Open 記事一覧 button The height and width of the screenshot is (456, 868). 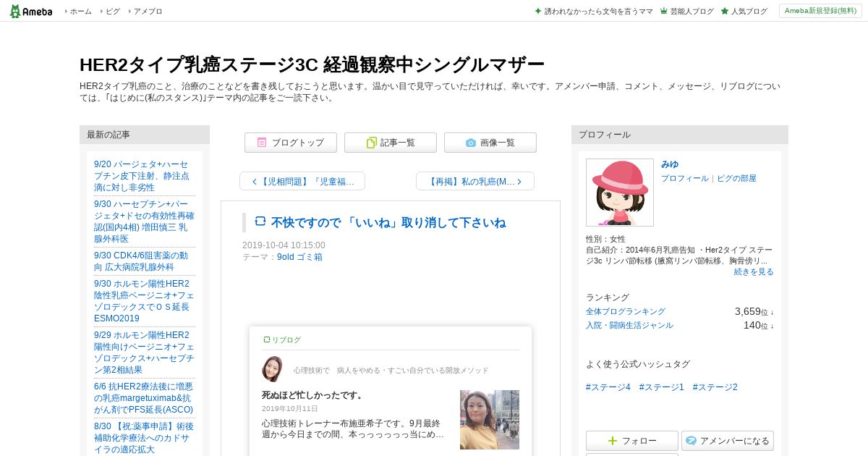pos(391,143)
